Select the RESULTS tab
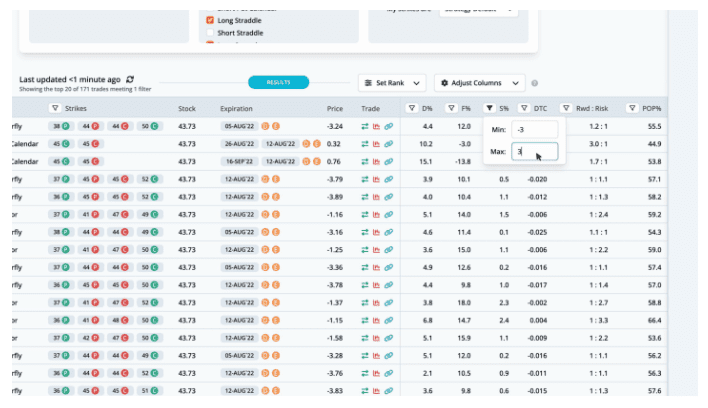708x408 pixels. click(x=278, y=83)
